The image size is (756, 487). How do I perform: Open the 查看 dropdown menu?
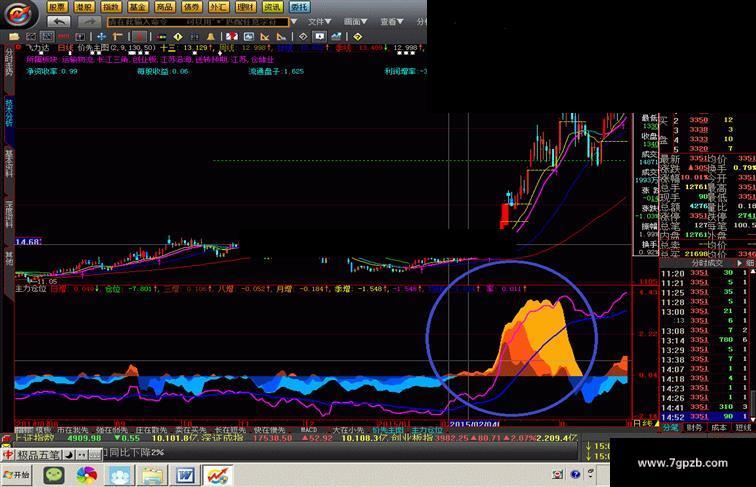pyautogui.click(x=392, y=22)
